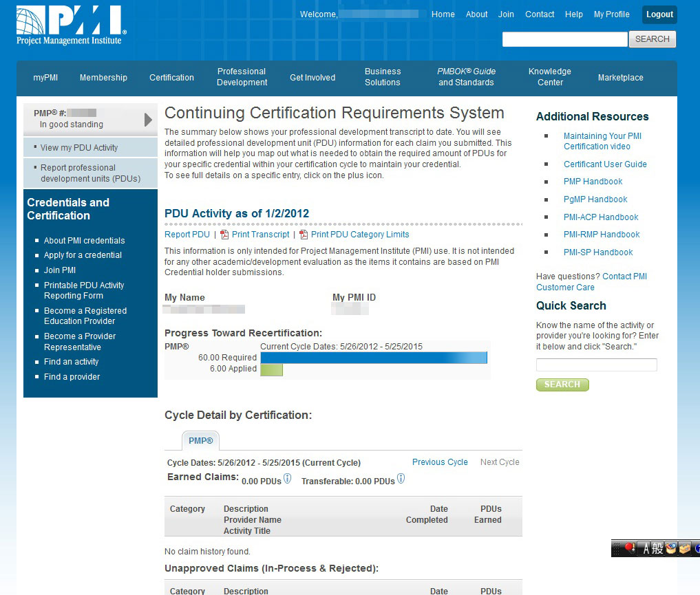Click the Next Cycle link
Image resolution: width=700 pixels, height=595 pixels.
(x=500, y=462)
